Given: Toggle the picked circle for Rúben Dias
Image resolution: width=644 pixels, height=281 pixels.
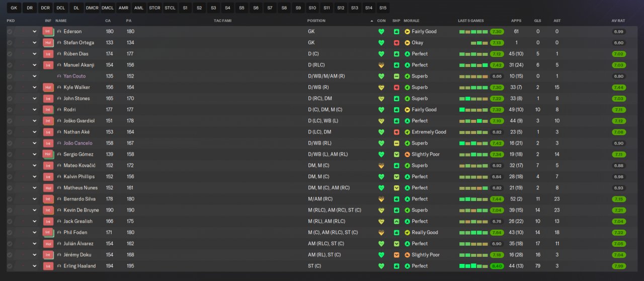Looking at the screenshot, I should [x=10, y=54].
